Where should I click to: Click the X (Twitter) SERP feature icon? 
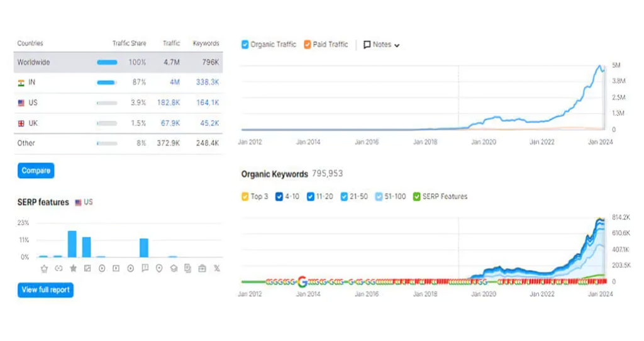tap(217, 269)
